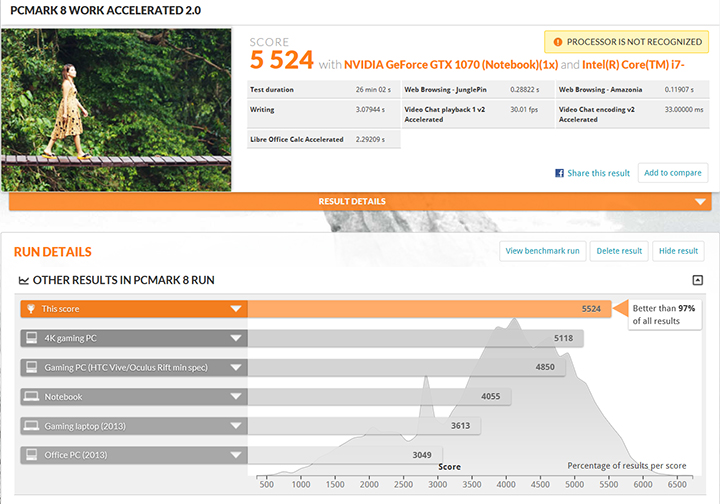Click the Processor Is Not Recognized notice
The height and width of the screenshot is (504, 720).
(x=626, y=42)
